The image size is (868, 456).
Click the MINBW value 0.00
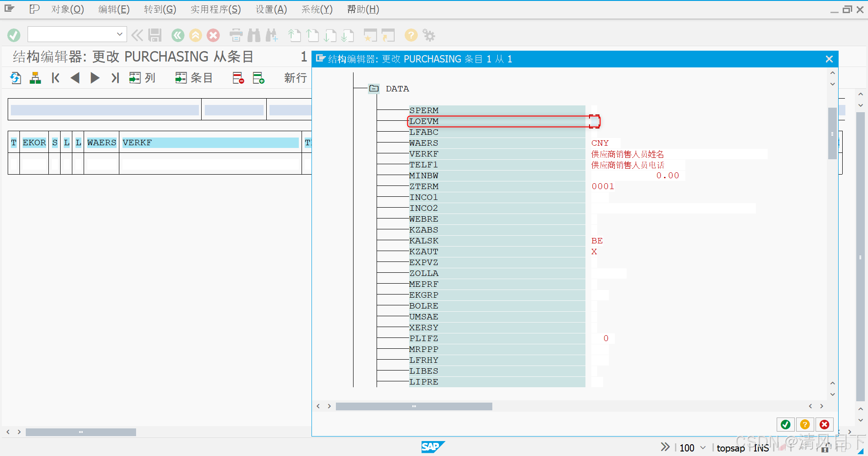pyautogui.click(x=667, y=176)
